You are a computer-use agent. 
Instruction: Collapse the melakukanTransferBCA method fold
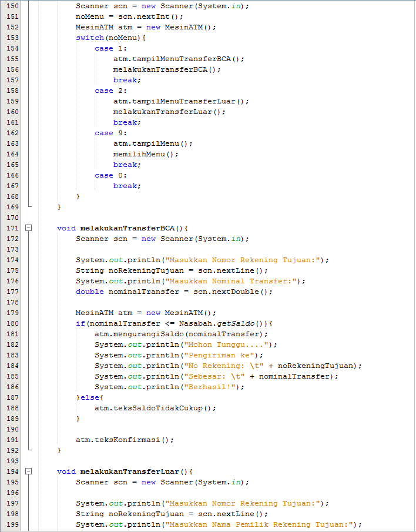point(29,228)
